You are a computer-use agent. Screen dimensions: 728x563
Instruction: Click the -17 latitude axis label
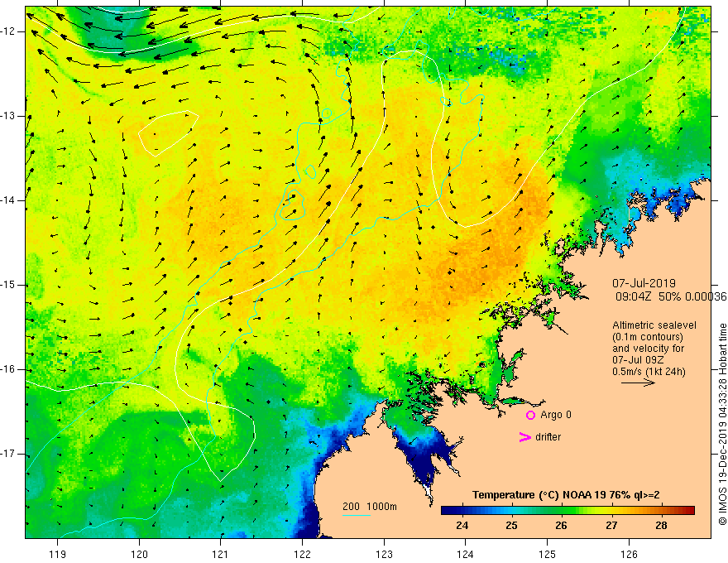(9, 454)
